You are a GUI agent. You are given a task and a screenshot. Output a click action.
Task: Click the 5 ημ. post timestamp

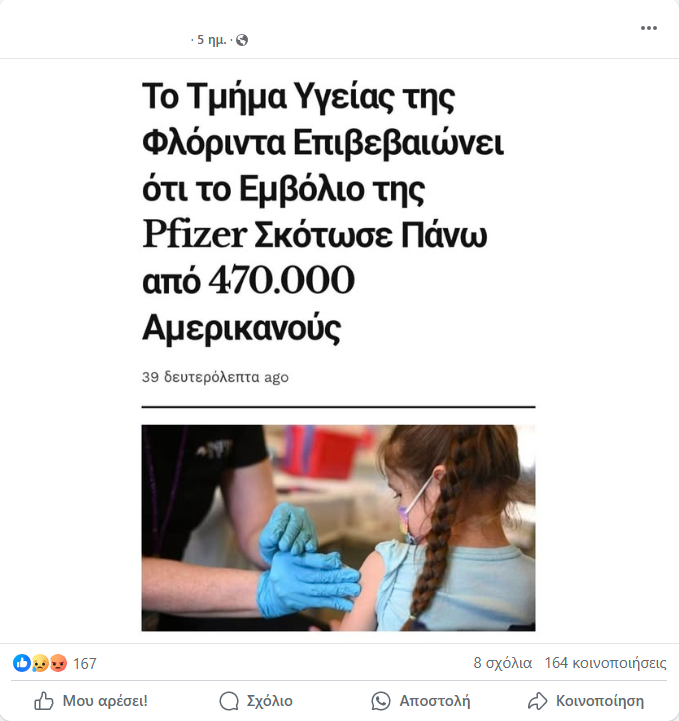[x=211, y=40]
